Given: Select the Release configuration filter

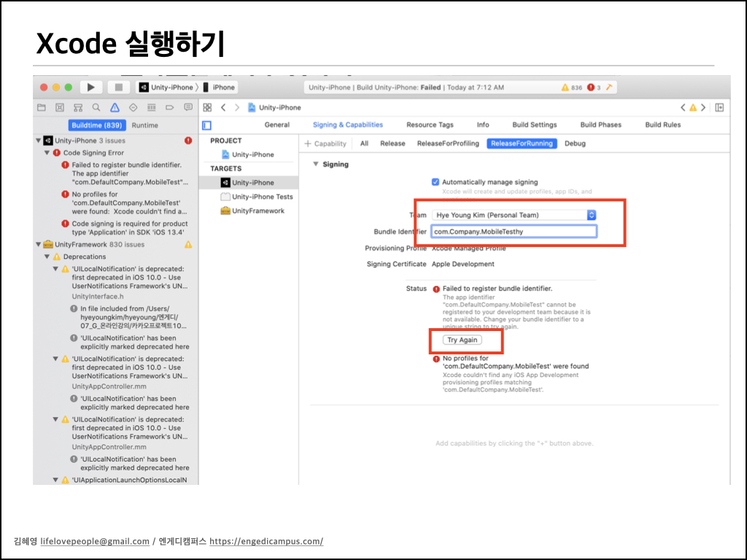Looking at the screenshot, I should tap(392, 144).
